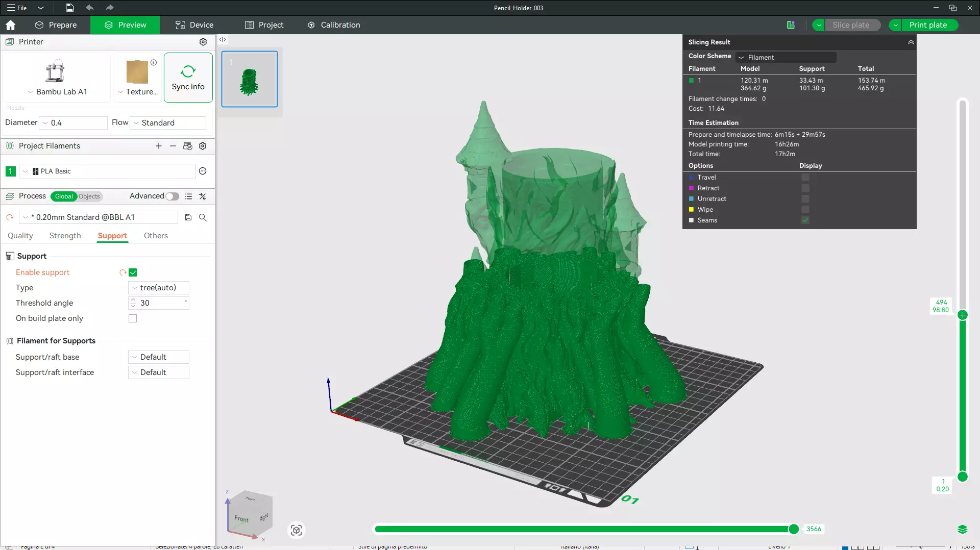Click the Sync info button

pyautogui.click(x=188, y=78)
